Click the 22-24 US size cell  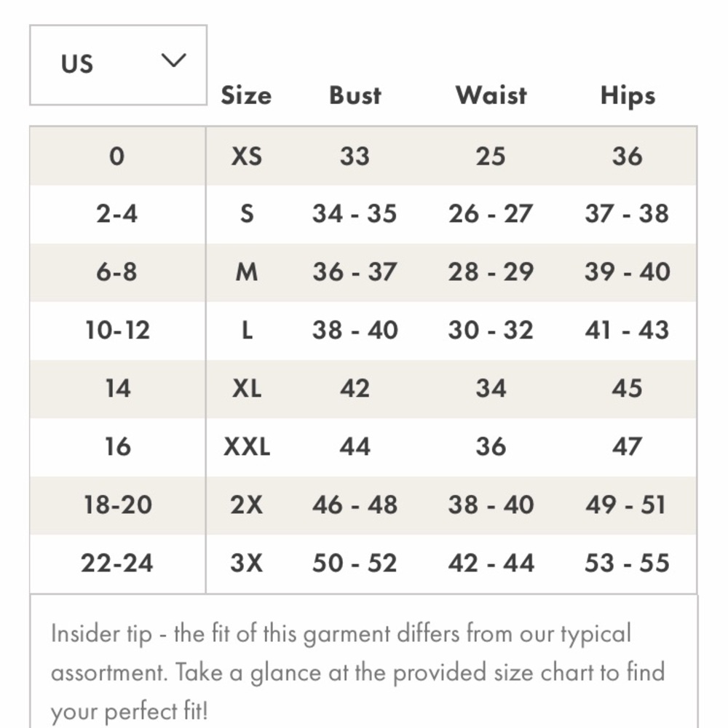pyautogui.click(x=117, y=563)
